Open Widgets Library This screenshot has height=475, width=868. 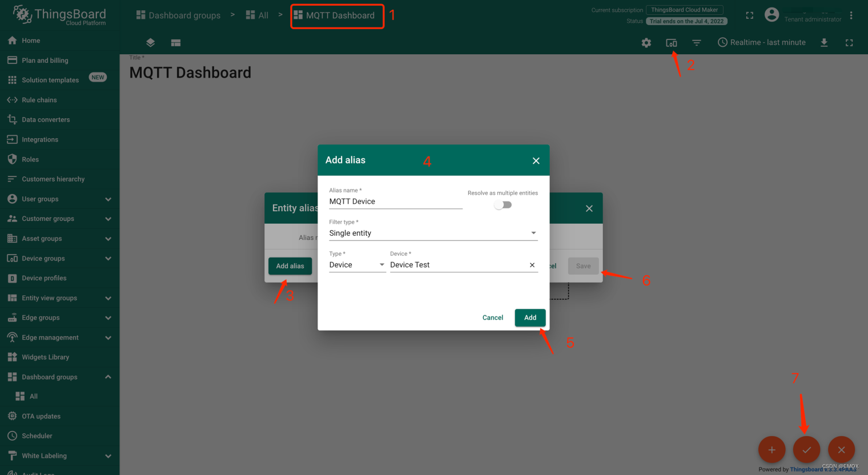59,357
